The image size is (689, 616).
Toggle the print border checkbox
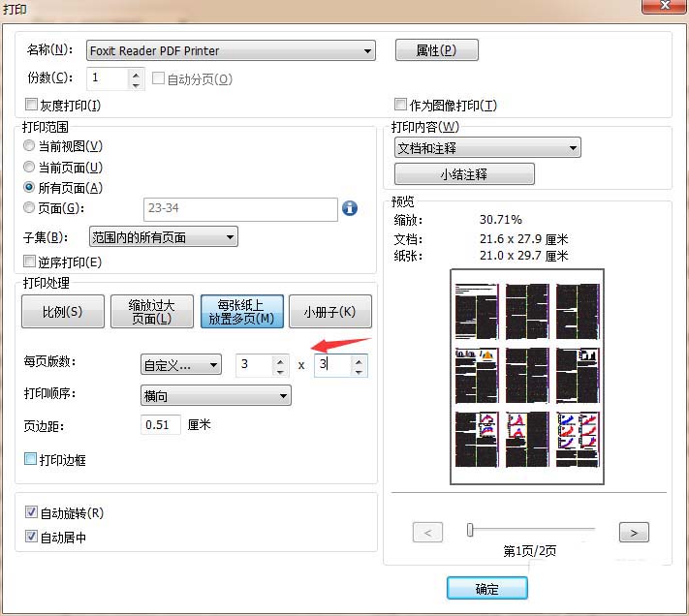click(31, 459)
